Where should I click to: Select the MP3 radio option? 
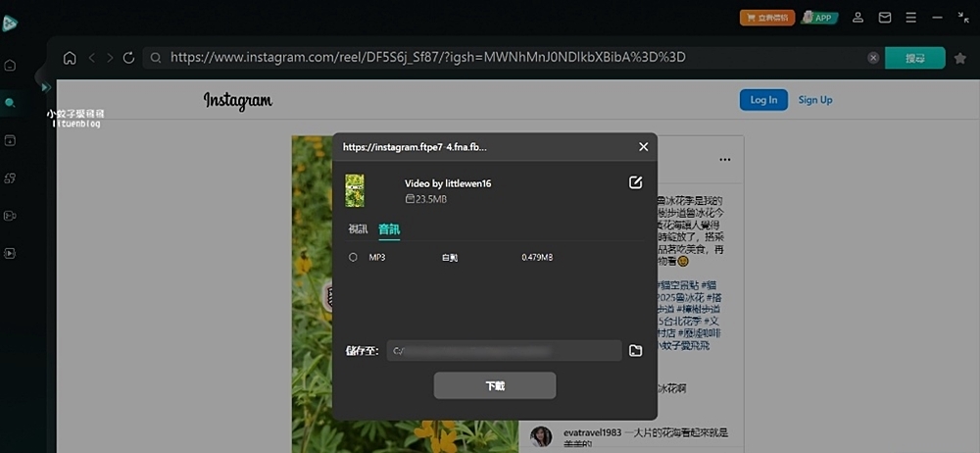point(353,257)
